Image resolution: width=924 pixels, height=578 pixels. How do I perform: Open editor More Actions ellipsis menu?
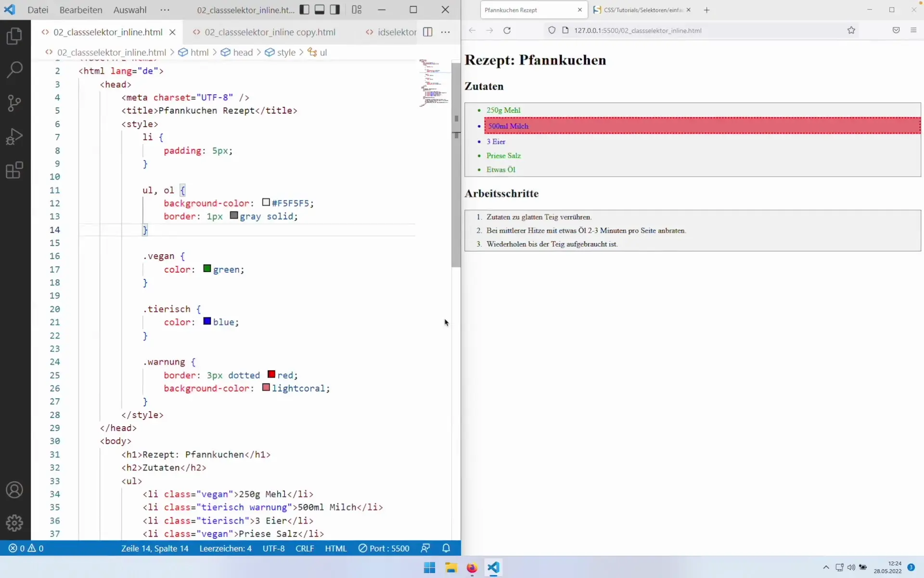point(446,32)
